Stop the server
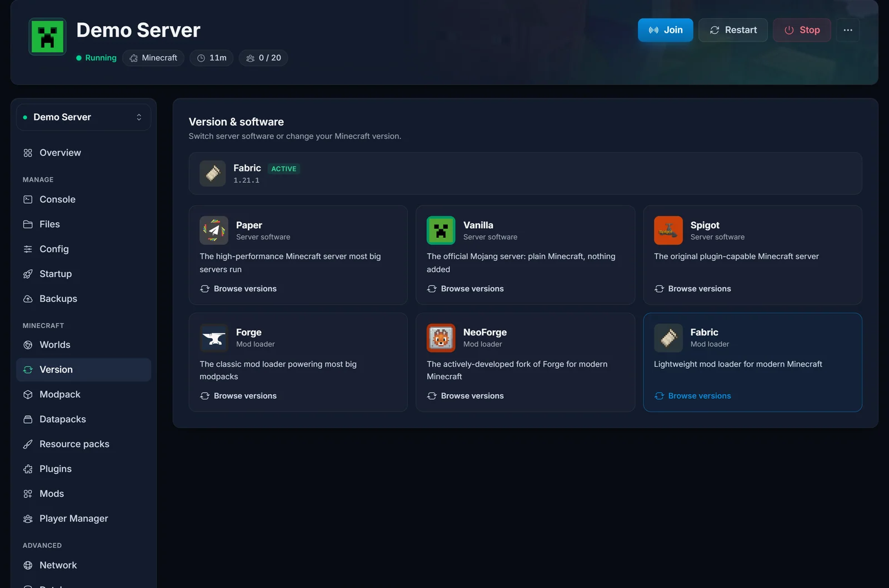 coord(802,30)
